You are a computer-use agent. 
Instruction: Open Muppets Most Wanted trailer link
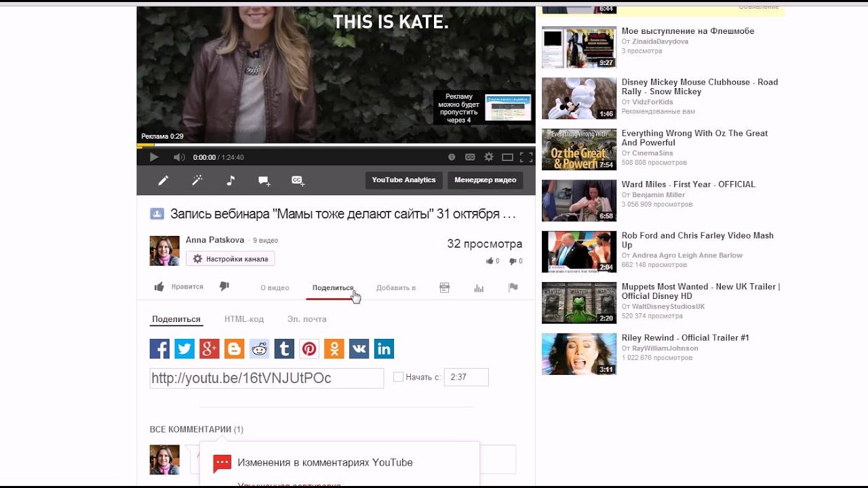pyautogui.click(x=701, y=291)
